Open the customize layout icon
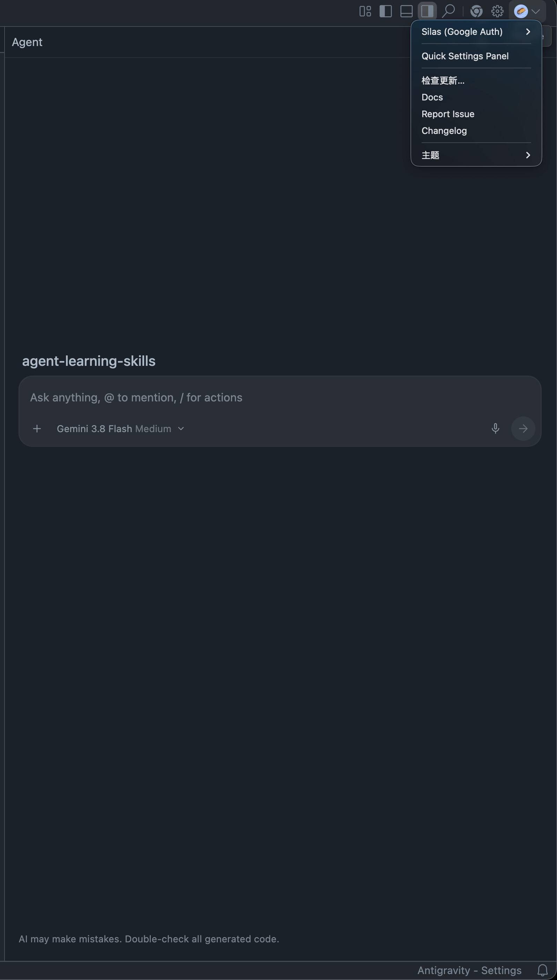This screenshot has height=980, width=557. pyautogui.click(x=365, y=11)
